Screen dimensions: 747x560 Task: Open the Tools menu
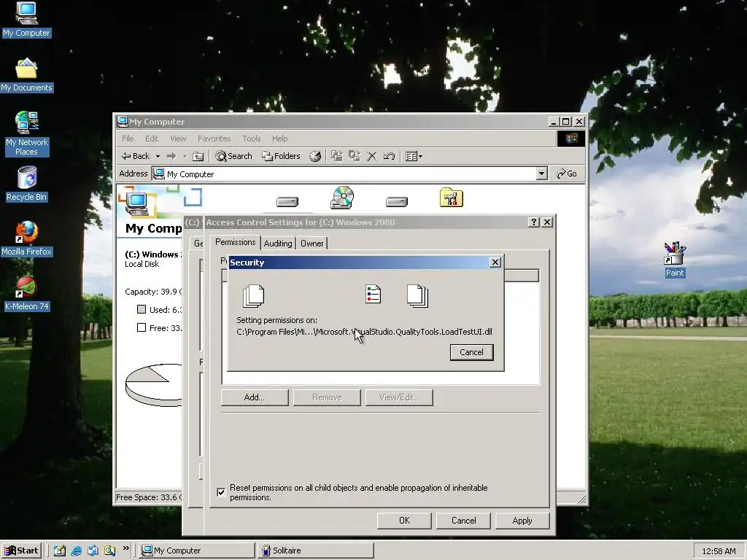pyautogui.click(x=251, y=139)
